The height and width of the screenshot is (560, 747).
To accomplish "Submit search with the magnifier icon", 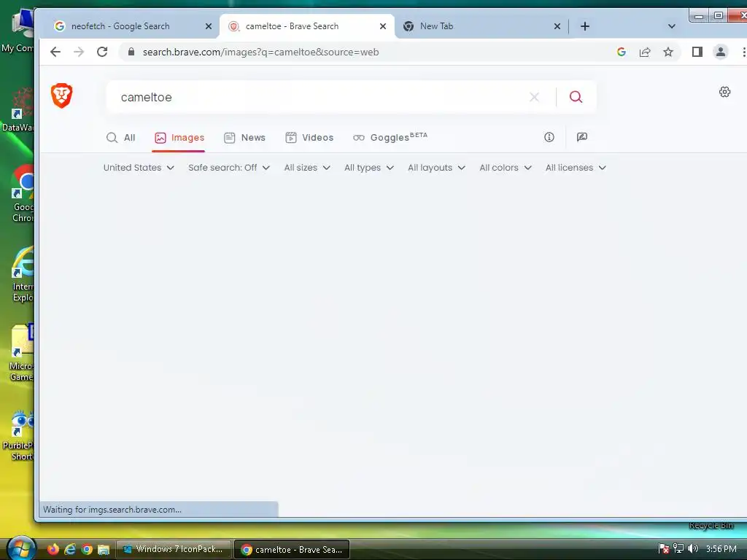I will [x=576, y=97].
